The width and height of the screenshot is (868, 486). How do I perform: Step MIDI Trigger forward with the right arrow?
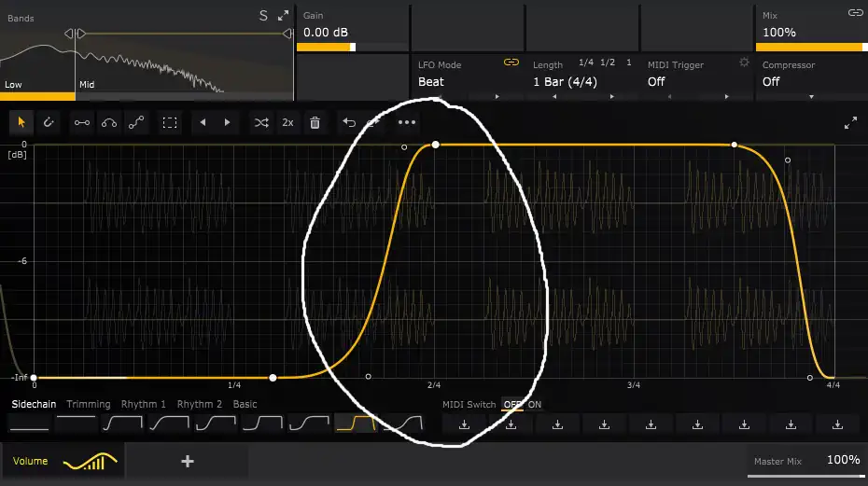pos(726,96)
